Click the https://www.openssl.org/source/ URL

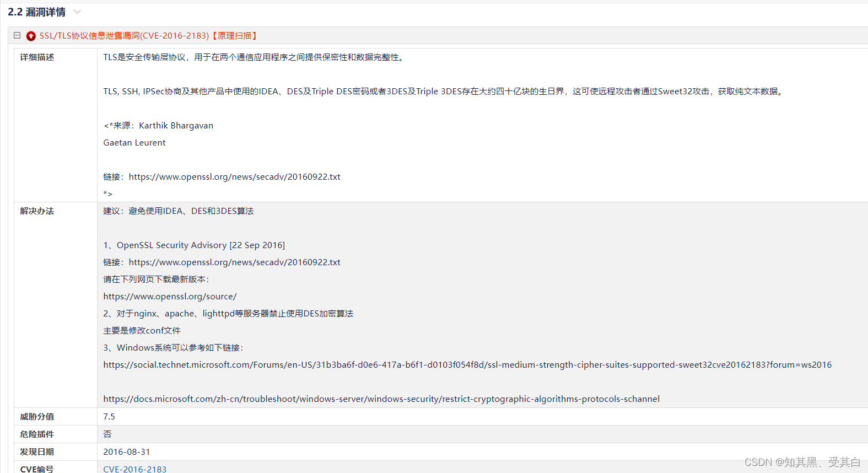pyautogui.click(x=170, y=297)
